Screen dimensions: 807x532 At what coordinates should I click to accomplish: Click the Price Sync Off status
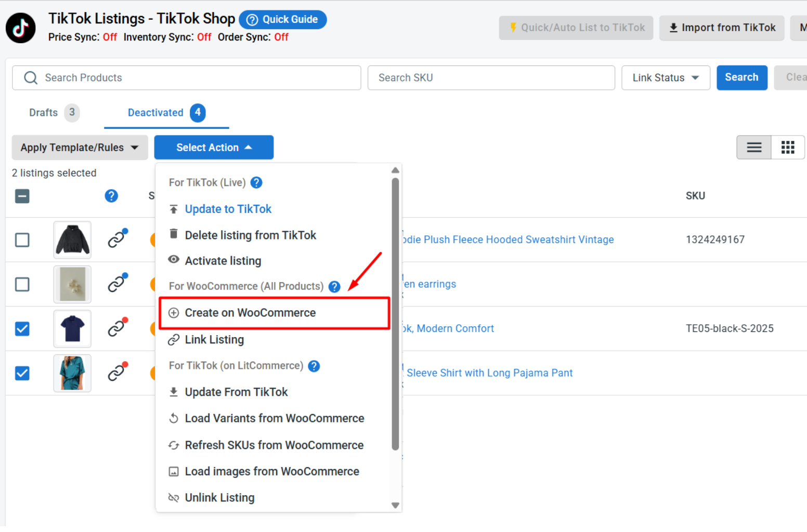tap(110, 37)
